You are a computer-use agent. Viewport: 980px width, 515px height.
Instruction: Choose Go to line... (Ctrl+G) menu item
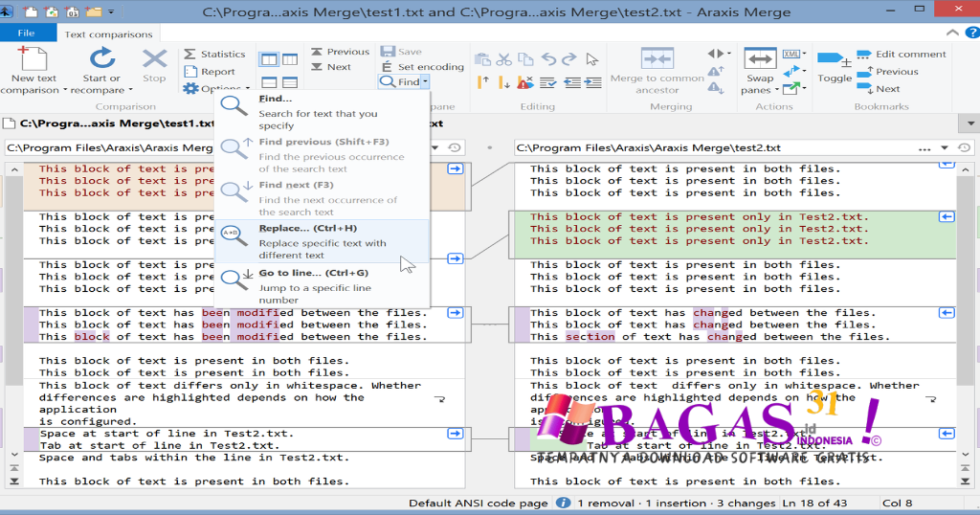322,285
